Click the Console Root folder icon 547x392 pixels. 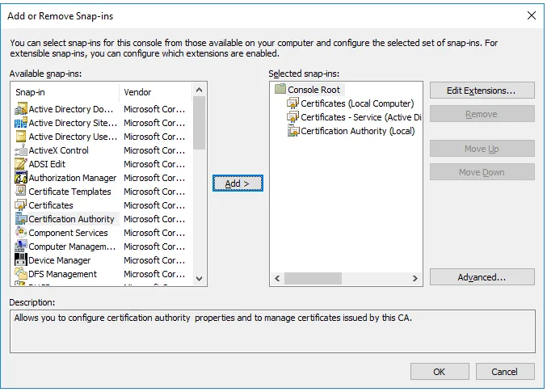point(280,90)
